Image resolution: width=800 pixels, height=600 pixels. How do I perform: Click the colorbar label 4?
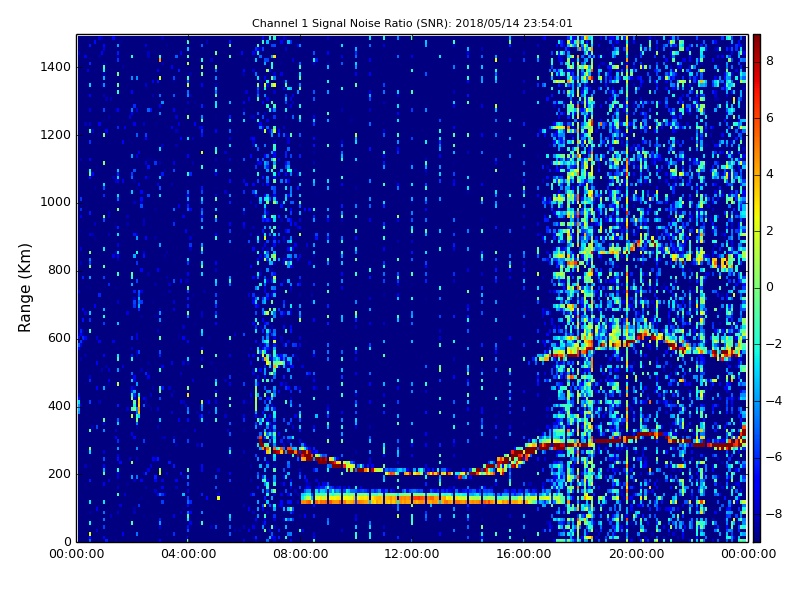[x=770, y=174]
